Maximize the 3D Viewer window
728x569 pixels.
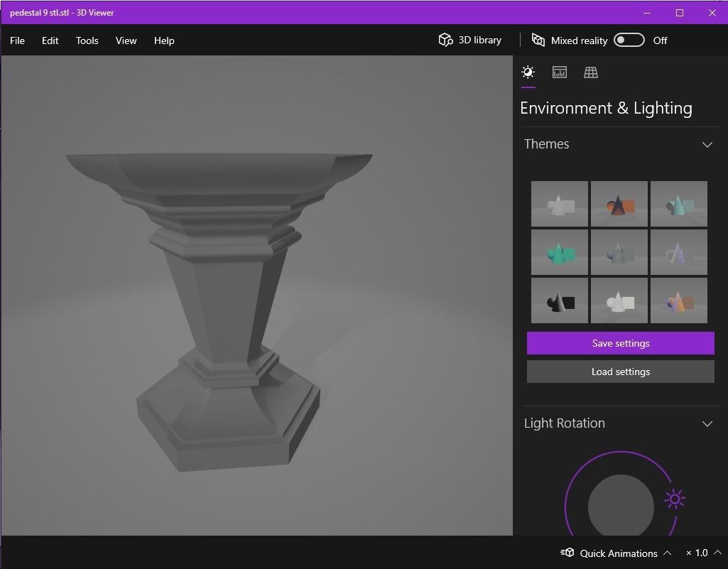click(x=679, y=13)
